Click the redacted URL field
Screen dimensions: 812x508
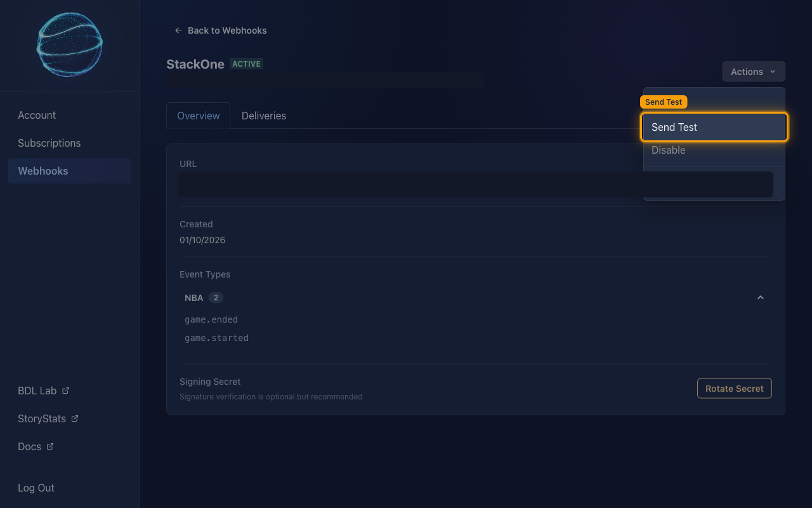coord(476,185)
